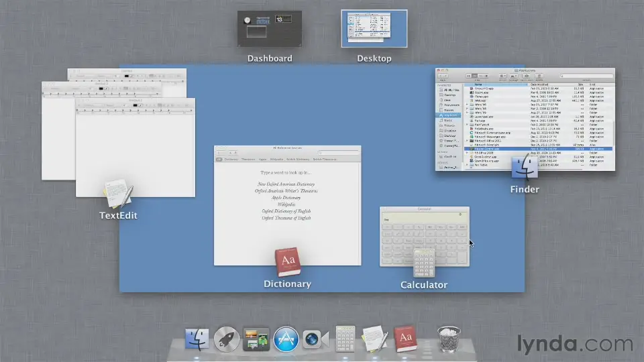
Task: Select the Thesaurus tab in Dictionary
Action: point(248,160)
